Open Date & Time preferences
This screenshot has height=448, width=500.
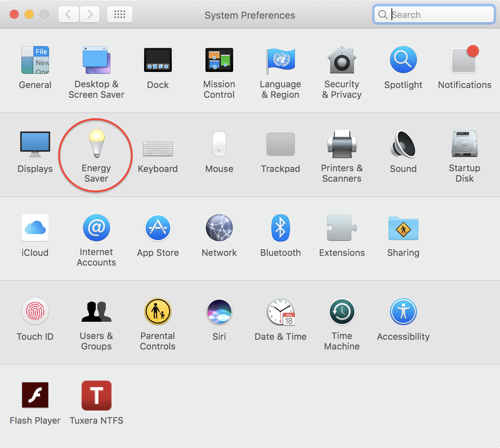280,311
